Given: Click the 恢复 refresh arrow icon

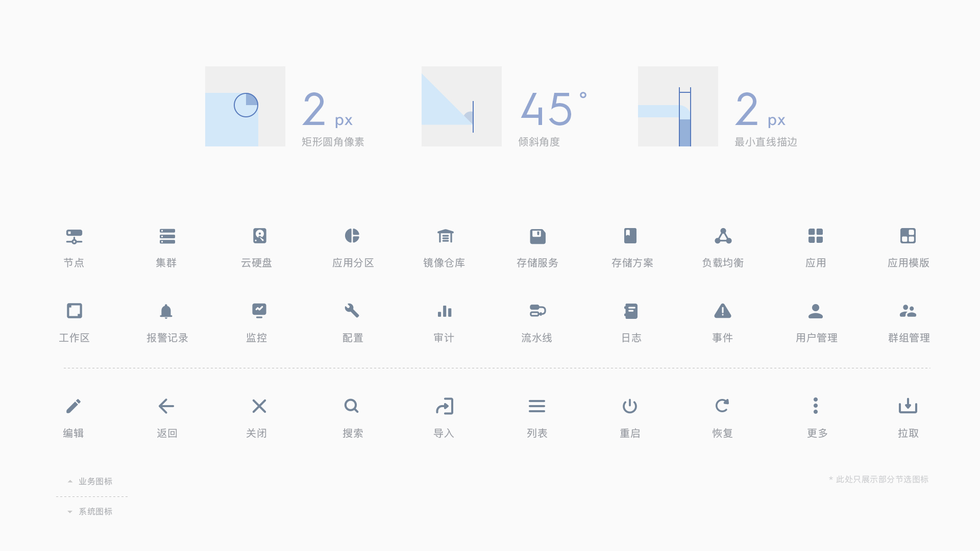Looking at the screenshot, I should (x=722, y=406).
